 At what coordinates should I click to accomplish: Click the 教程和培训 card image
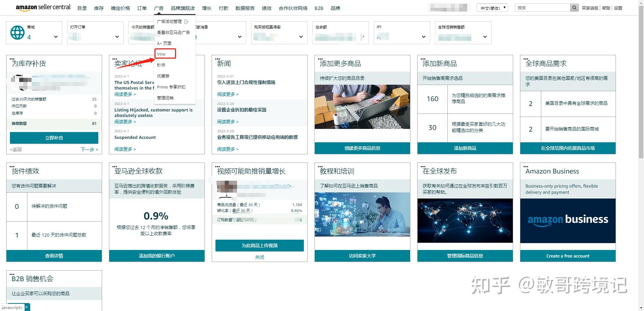362,214
